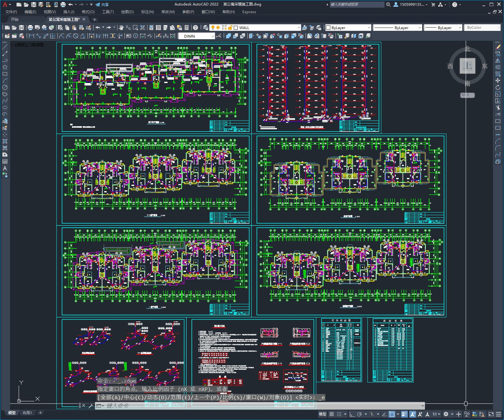The height and width of the screenshot is (420, 504).
Task: Click the 共享 share button
Action: click(102, 5)
